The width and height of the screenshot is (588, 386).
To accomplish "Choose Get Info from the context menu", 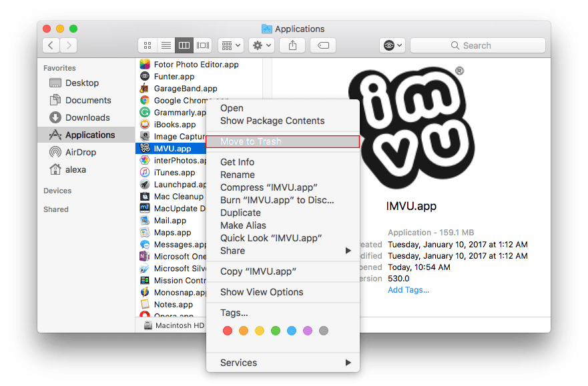I will 237,161.
